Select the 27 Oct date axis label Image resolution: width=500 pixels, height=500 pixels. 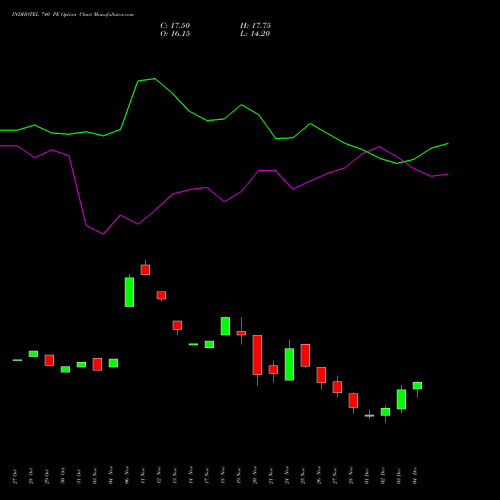click(15, 476)
